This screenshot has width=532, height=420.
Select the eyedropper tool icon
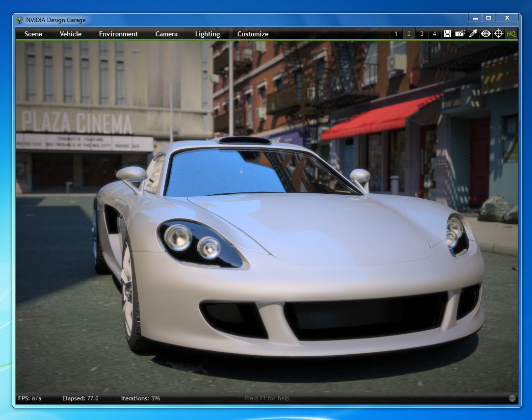[x=473, y=33]
